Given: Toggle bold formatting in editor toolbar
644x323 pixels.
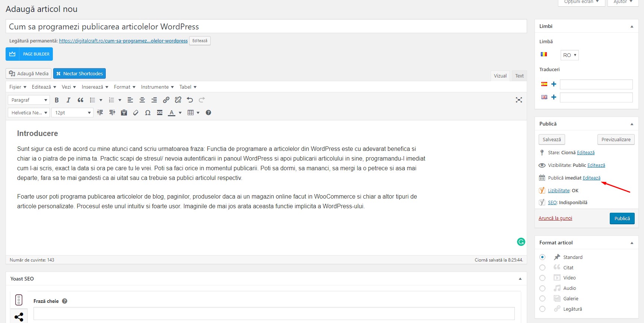Looking at the screenshot, I should 57,100.
